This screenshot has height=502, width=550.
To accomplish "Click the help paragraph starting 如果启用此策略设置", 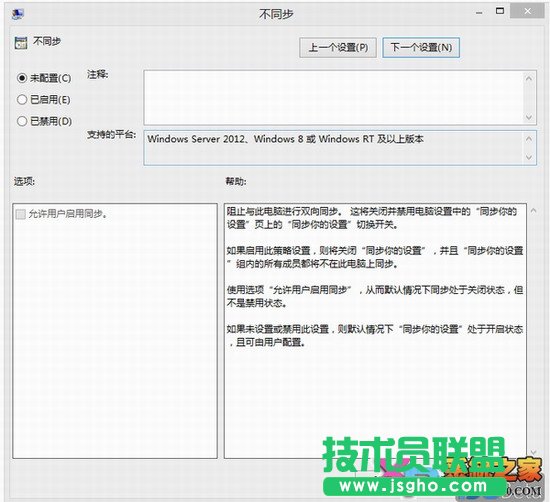I will pyautogui.click(x=375, y=257).
